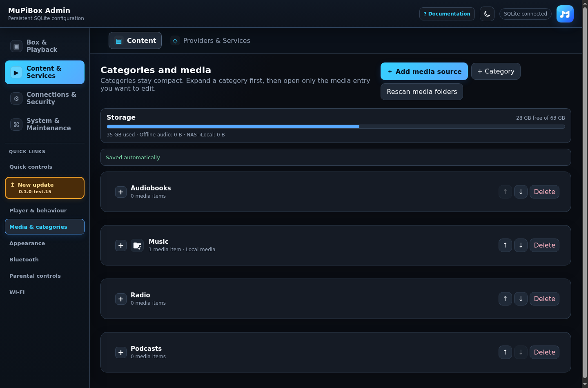Viewport: 588px width, 388px height.
Task: Open the Documentation link
Action: tap(447, 14)
